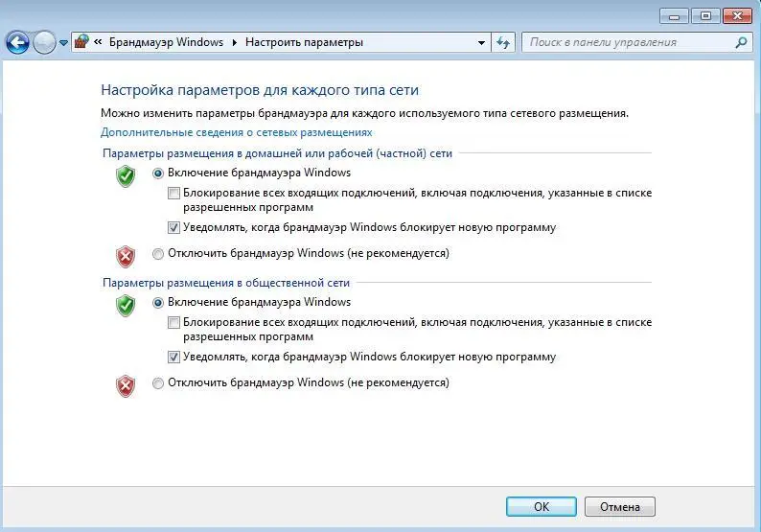Expand the address bar history dropdown arrow

pos(481,43)
